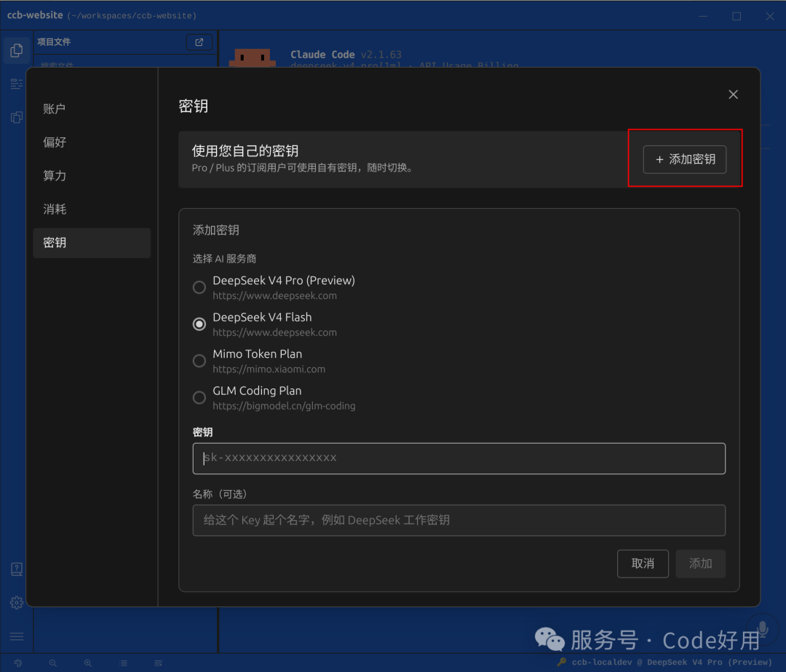The width and height of the screenshot is (786, 672).
Task: Click the Claude Code v2.1.63 header text
Action: (346, 55)
